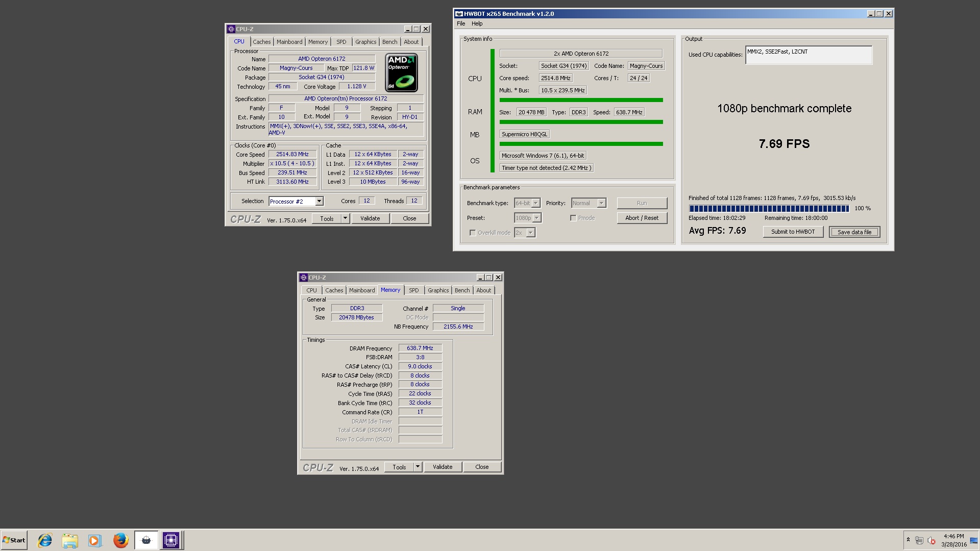
Task: Switch to CPU tab in bottom CPU-Z window
Action: 311,290
